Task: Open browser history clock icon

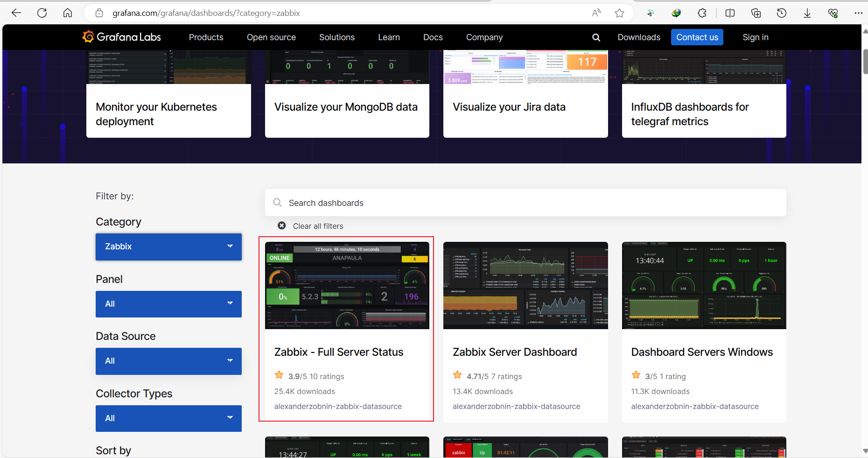Action: pos(782,13)
